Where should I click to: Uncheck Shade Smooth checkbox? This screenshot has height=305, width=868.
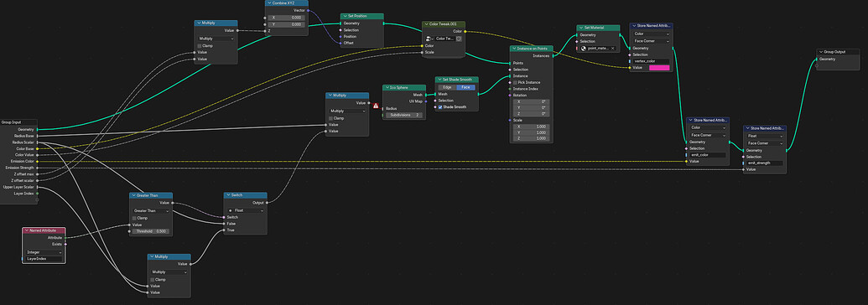tap(440, 106)
